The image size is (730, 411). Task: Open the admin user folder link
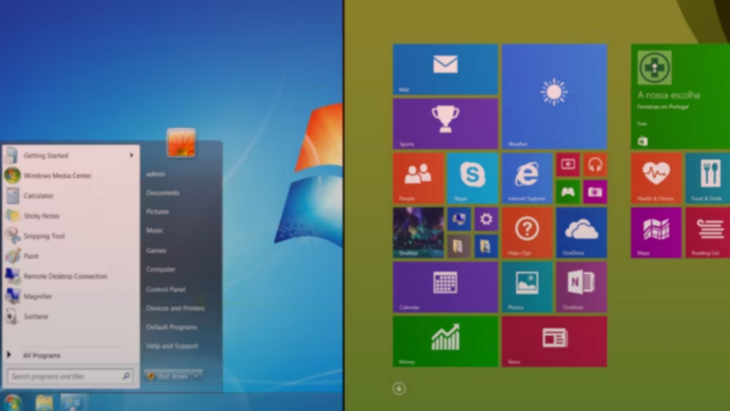pyautogui.click(x=155, y=174)
